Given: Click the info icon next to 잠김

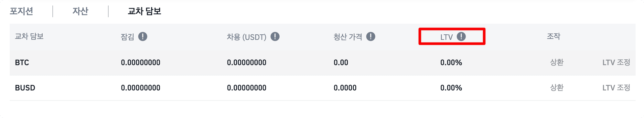Looking at the screenshot, I should point(143,37).
